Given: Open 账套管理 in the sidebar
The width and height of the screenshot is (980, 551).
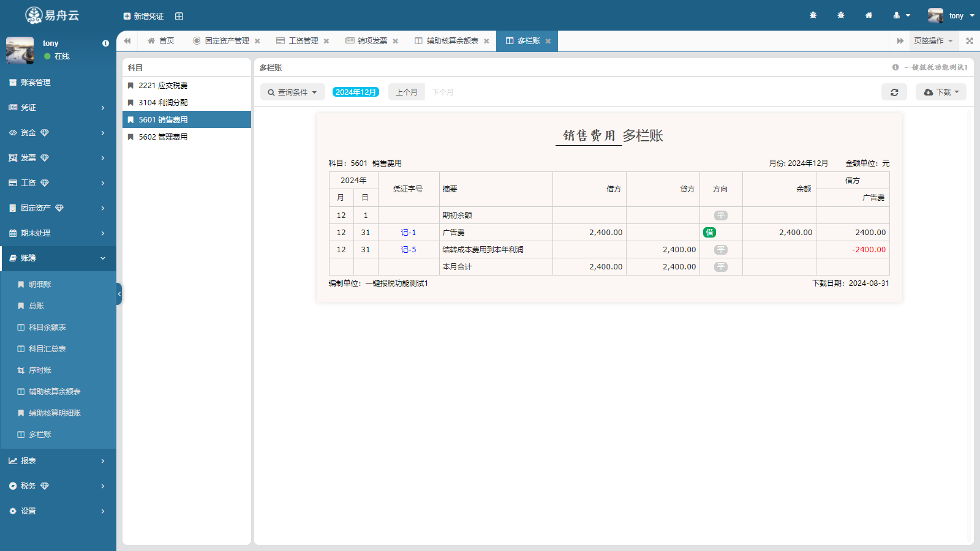Looking at the screenshot, I should (58, 82).
